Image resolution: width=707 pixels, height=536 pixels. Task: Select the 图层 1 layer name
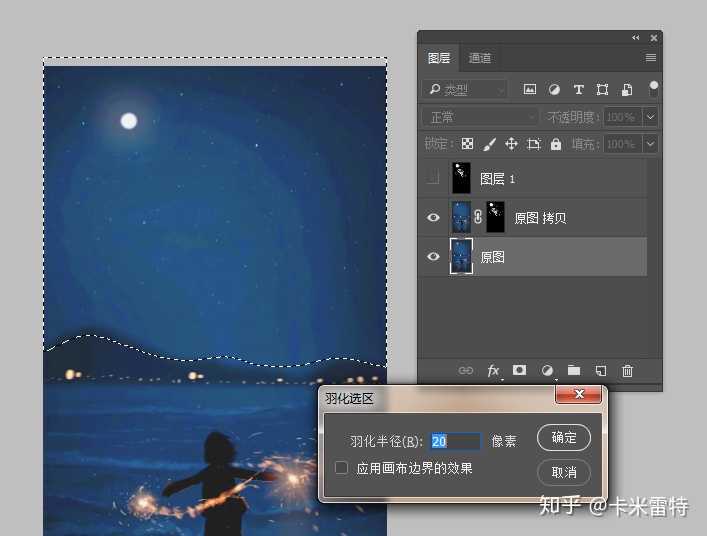pos(497,179)
